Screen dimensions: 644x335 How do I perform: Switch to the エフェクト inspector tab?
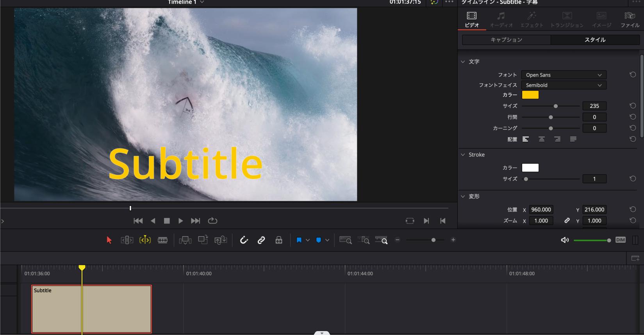coord(532,20)
